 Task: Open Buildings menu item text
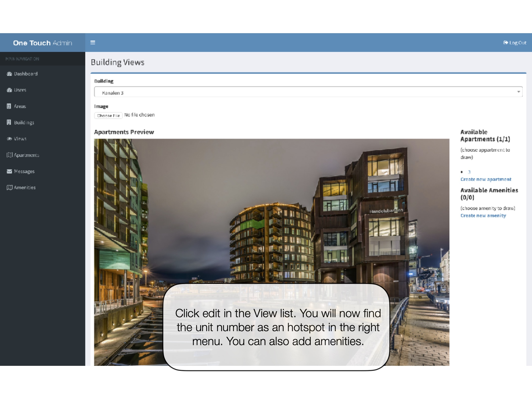pyautogui.click(x=24, y=122)
